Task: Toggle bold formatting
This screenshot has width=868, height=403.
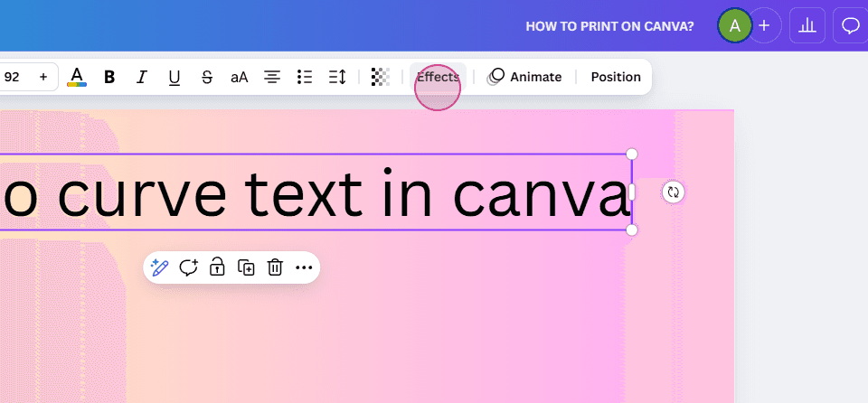Action: click(109, 77)
